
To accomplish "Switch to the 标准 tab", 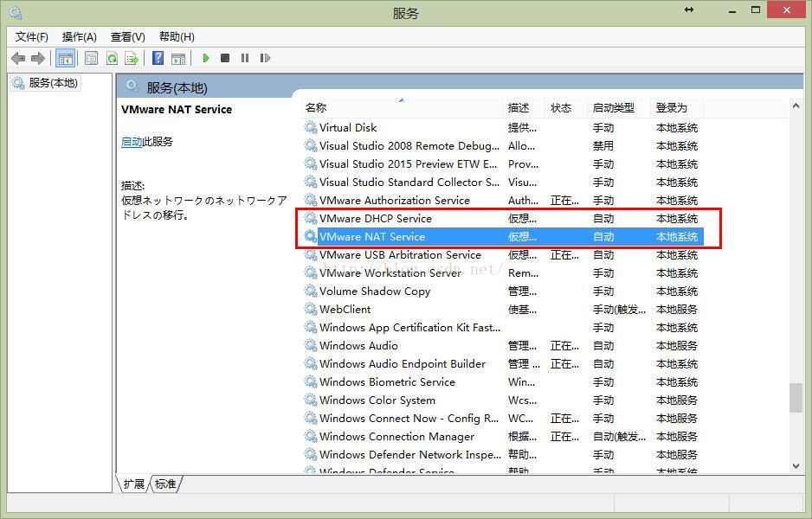I will coord(165,484).
